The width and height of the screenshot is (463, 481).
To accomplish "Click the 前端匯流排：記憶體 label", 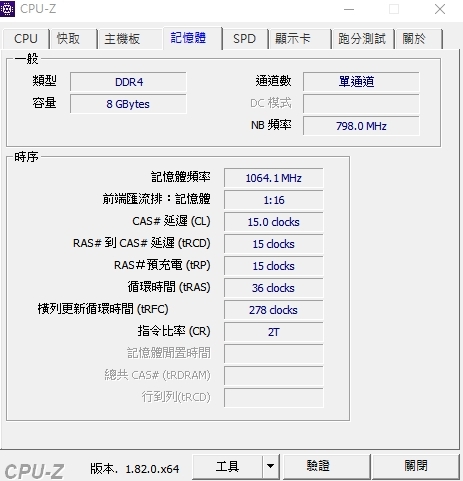I will [x=156, y=199].
